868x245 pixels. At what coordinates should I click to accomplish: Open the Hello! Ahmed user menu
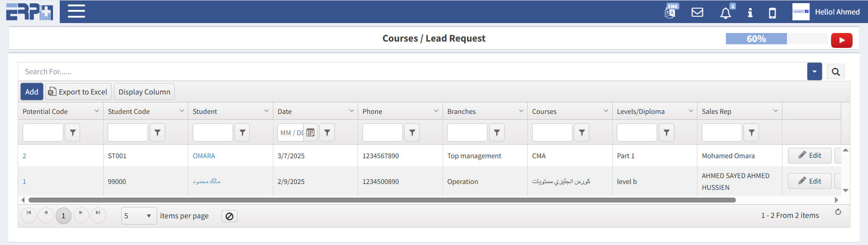pos(837,12)
